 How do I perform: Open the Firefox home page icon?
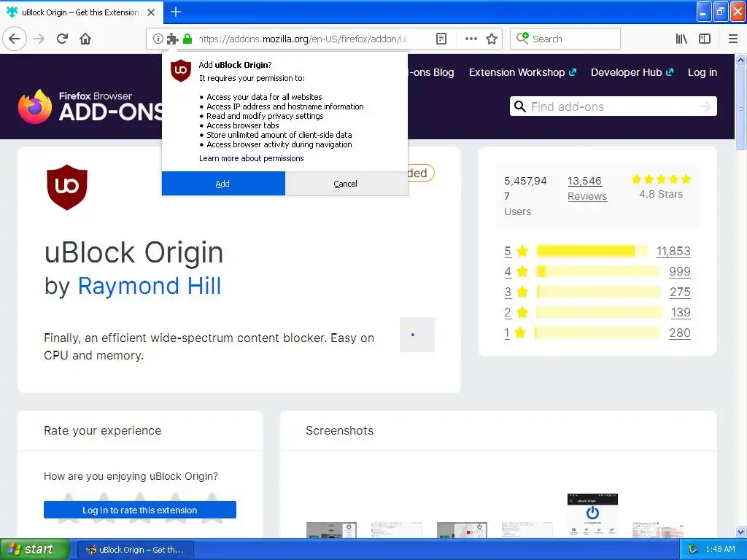pos(85,39)
